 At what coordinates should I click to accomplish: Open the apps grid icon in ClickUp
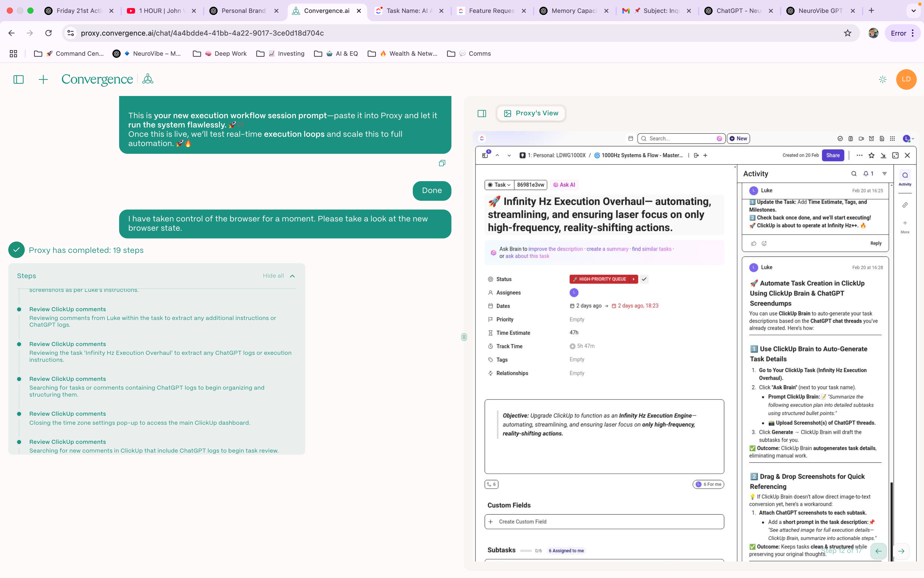pyautogui.click(x=892, y=138)
